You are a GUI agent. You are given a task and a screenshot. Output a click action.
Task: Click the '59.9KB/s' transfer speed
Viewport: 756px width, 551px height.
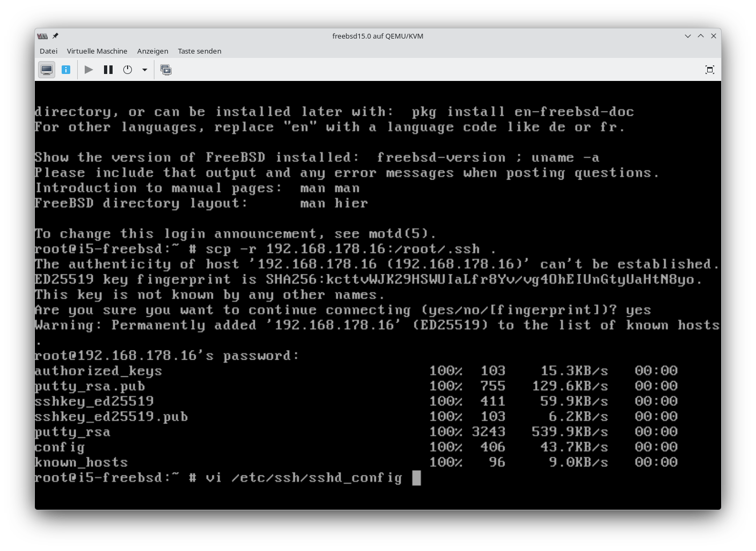[574, 401]
